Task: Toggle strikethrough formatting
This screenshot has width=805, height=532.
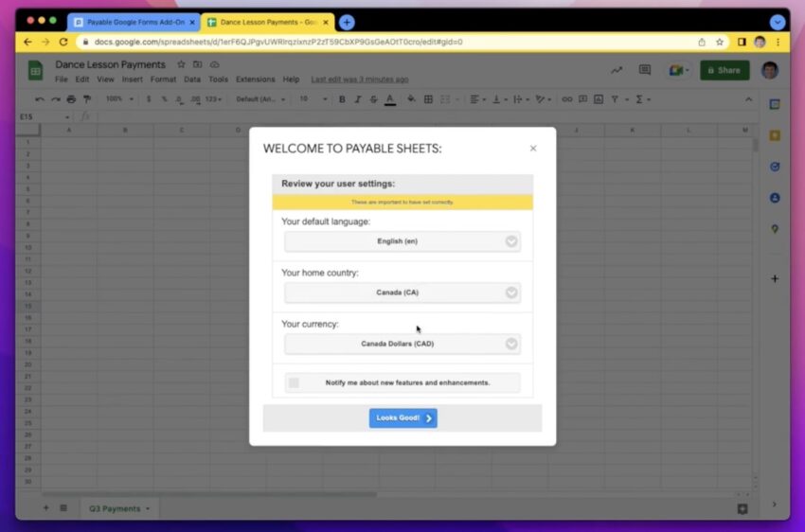Action: [x=373, y=99]
